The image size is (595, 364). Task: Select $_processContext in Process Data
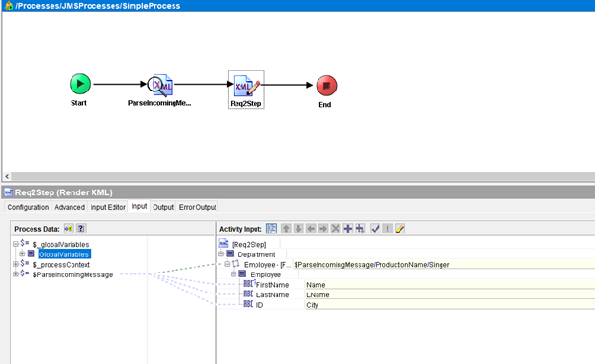(x=61, y=265)
